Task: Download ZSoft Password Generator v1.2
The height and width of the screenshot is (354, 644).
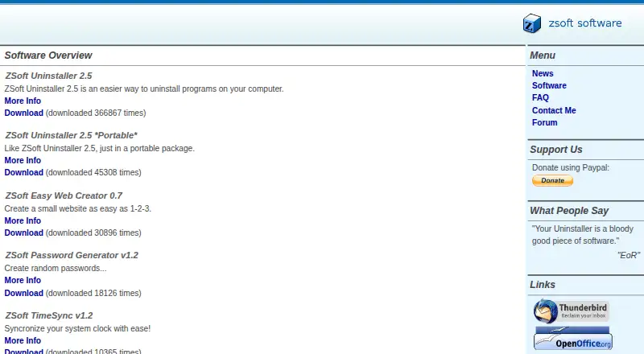Action: (24, 293)
